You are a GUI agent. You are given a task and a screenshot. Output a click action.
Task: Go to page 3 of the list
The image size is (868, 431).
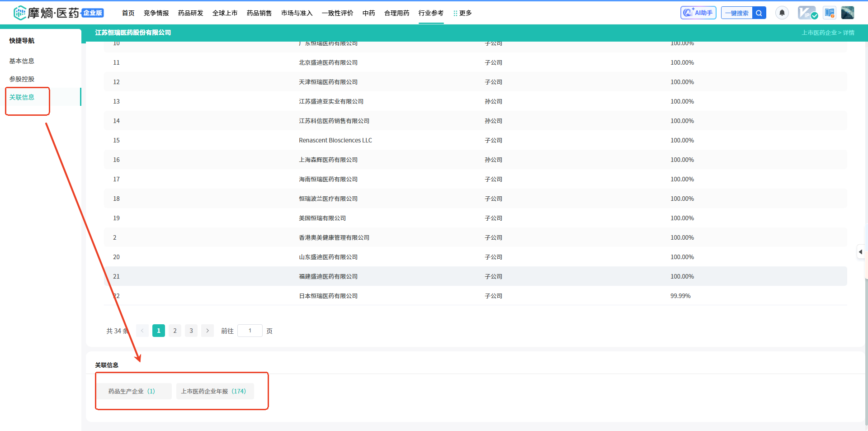point(191,331)
